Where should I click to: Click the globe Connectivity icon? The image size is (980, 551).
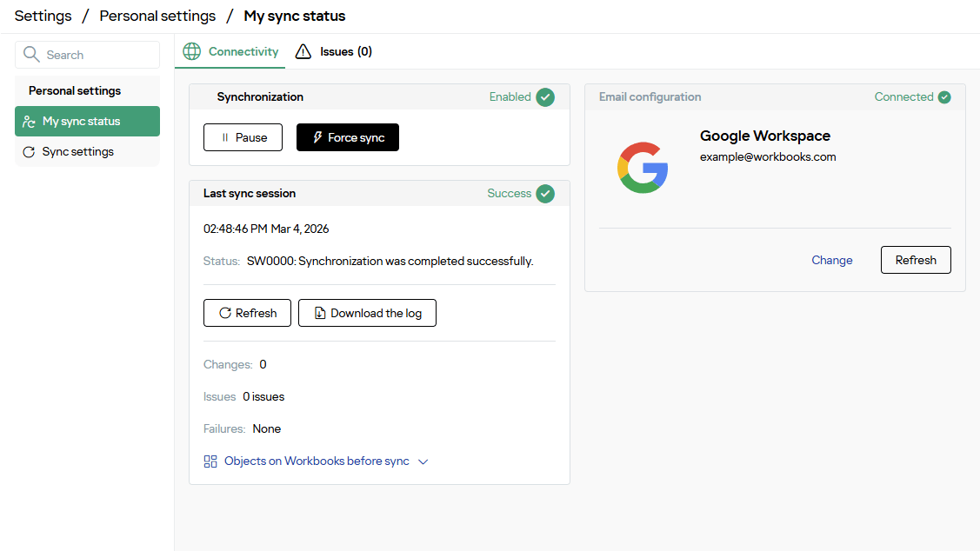click(191, 52)
